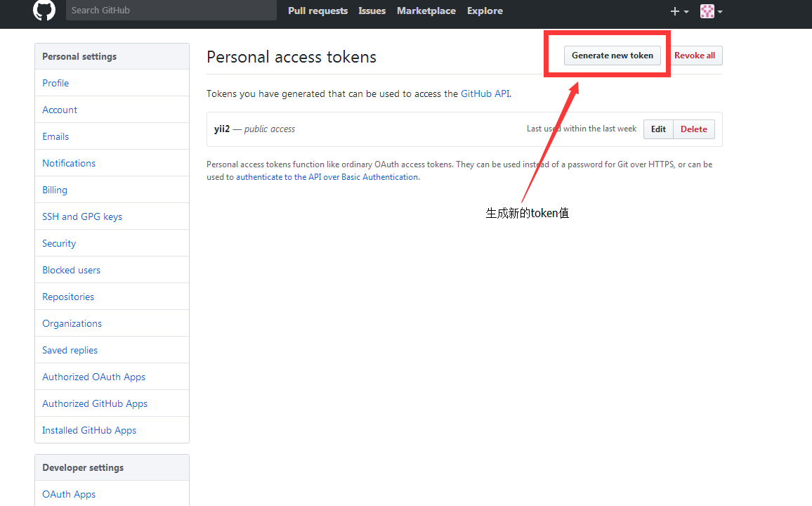Open the Issues page
Image resolution: width=812 pixels, height=506 pixels.
click(372, 11)
